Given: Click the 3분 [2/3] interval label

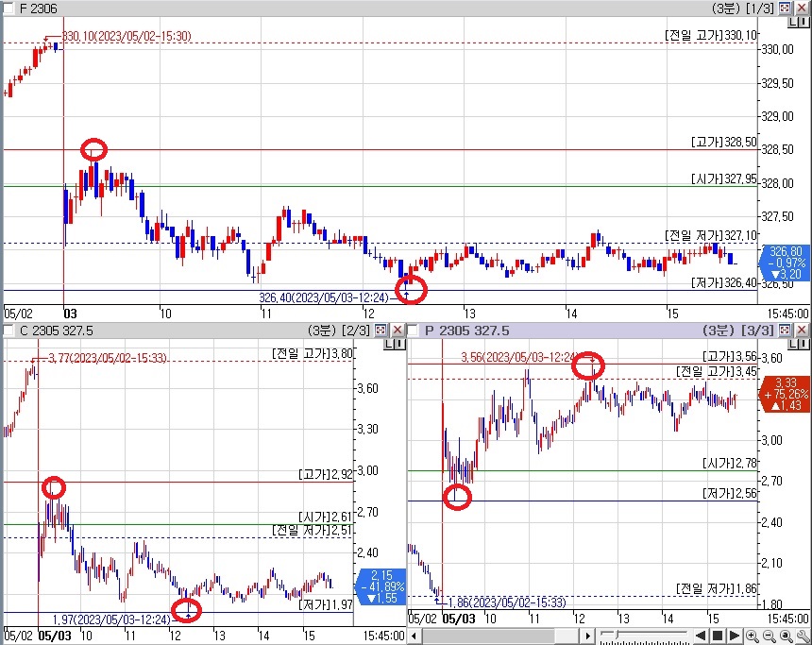Looking at the screenshot, I should [x=339, y=331].
